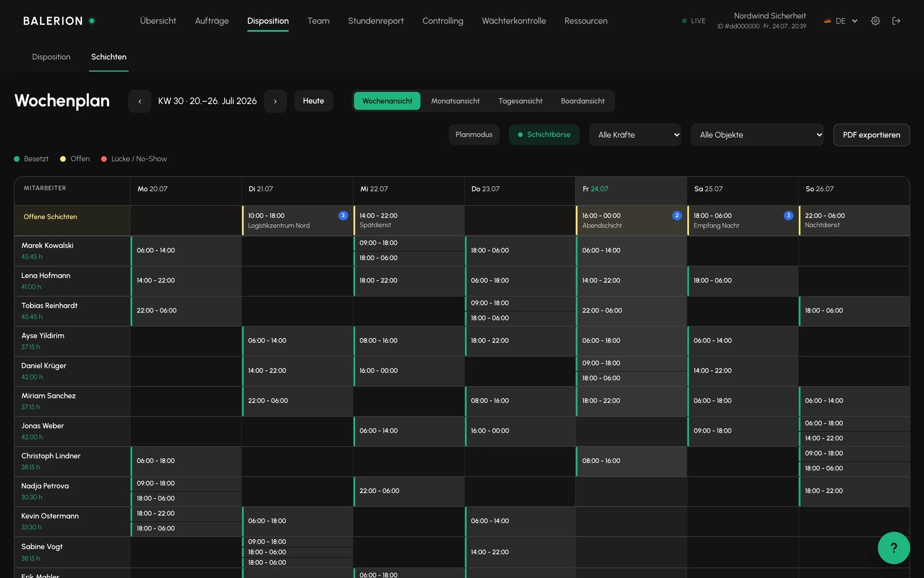Click the logout icon in the header

tap(896, 21)
